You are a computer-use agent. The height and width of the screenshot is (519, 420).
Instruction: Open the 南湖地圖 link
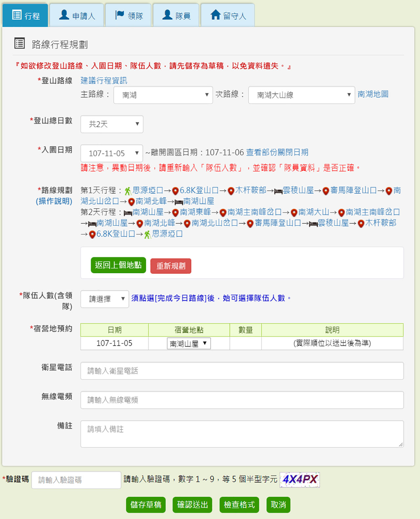click(373, 94)
